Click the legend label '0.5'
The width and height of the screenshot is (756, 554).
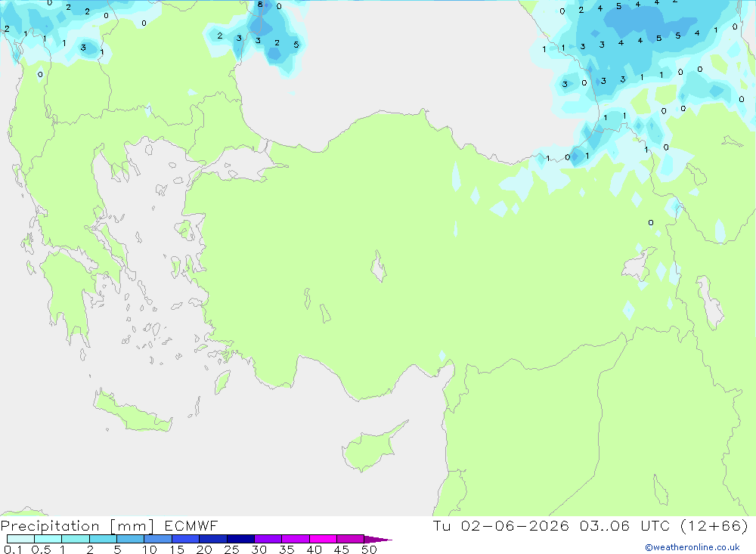click(41, 549)
